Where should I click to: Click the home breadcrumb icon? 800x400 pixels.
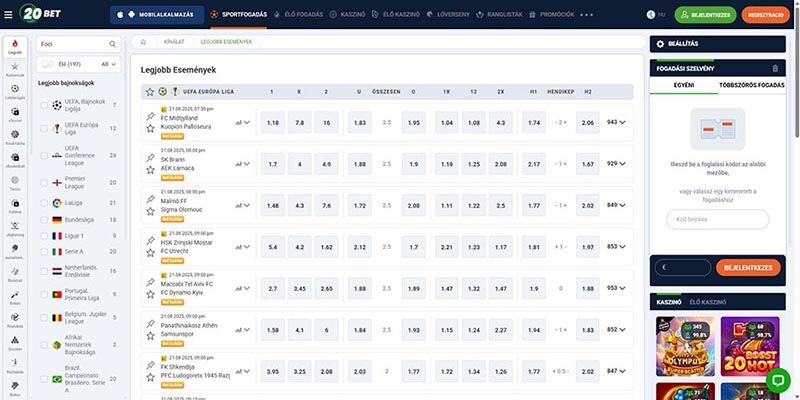(143, 42)
